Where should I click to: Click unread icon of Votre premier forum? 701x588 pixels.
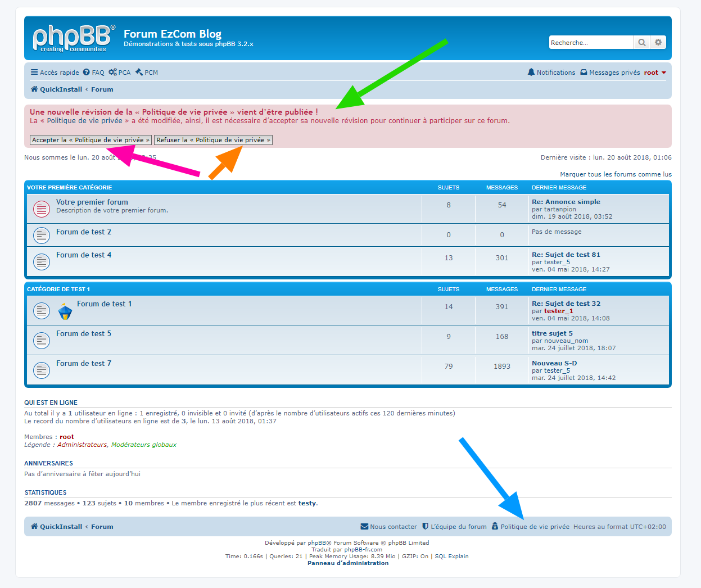point(42,209)
